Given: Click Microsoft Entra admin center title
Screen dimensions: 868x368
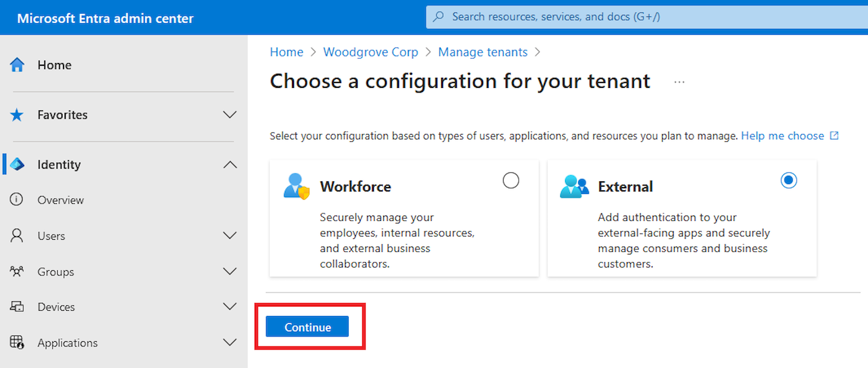Looking at the screenshot, I should (x=106, y=18).
